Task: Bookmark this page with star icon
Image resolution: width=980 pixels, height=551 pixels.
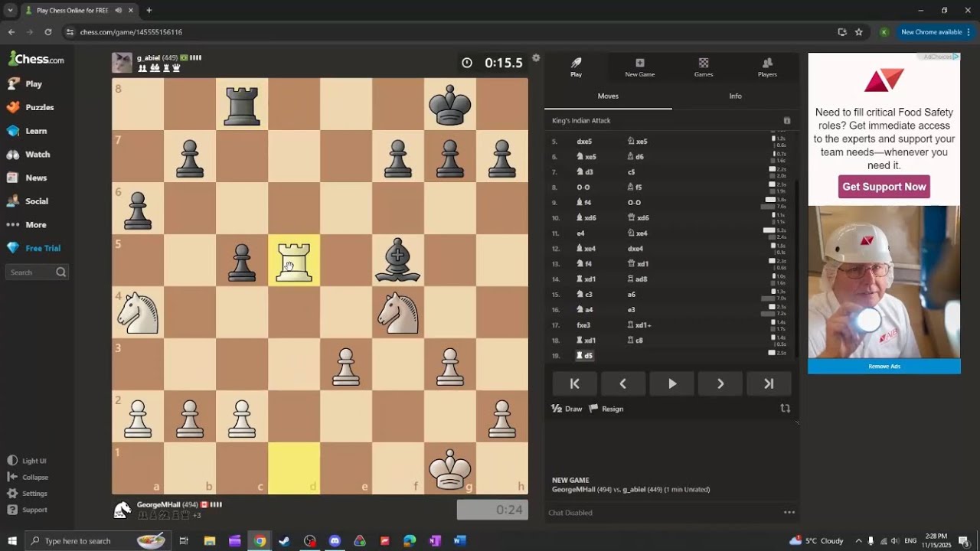Action: point(859,32)
